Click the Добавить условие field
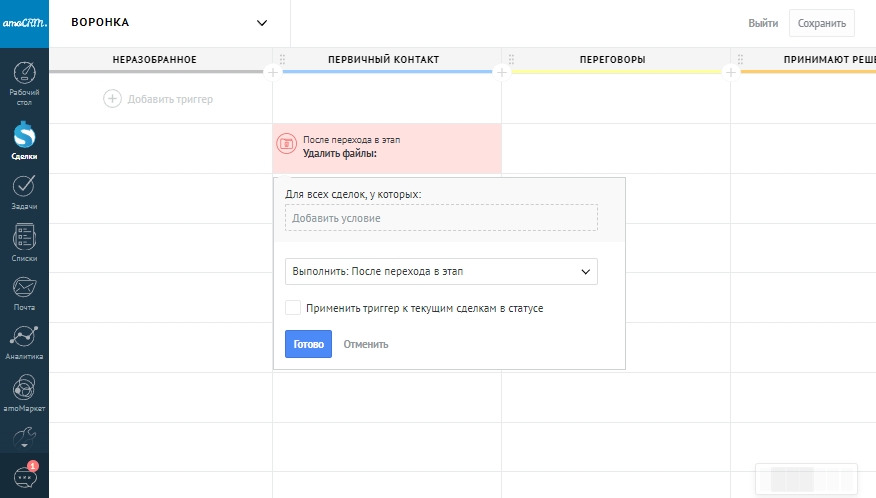Viewport: 876px width, 498px height. point(441,218)
